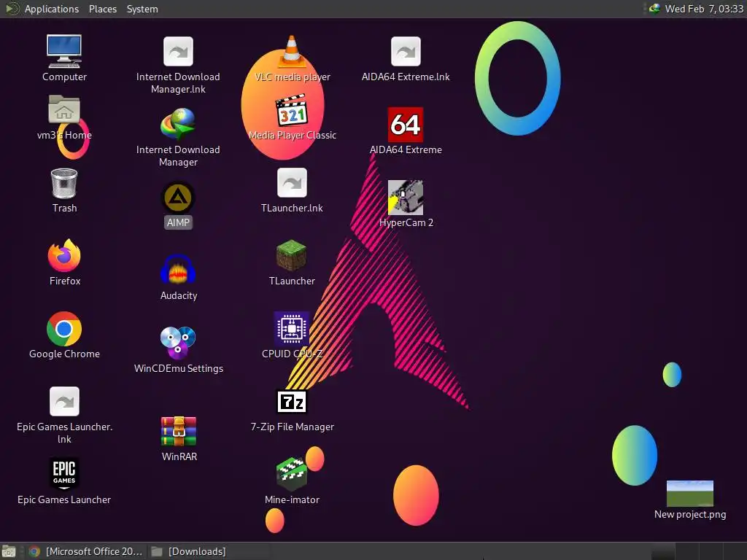This screenshot has width=747, height=560.
Task: Open the red AIDA64 Extreme icon
Action: click(x=406, y=125)
